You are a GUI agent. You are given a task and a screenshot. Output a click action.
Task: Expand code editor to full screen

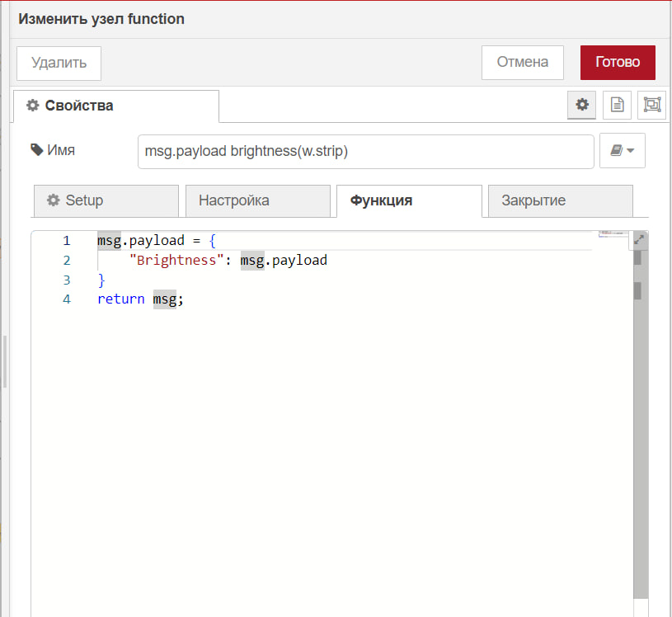pyautogui.click(x=638, y=240)
